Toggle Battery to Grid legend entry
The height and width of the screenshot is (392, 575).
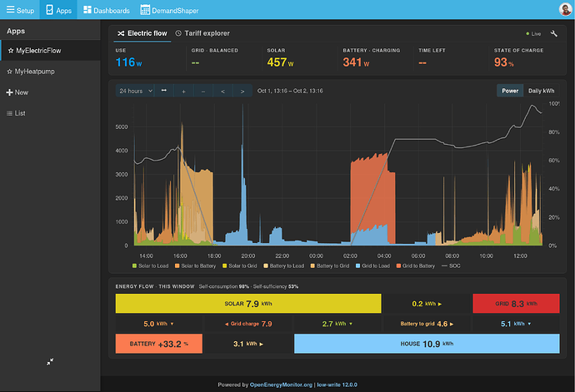330,266
